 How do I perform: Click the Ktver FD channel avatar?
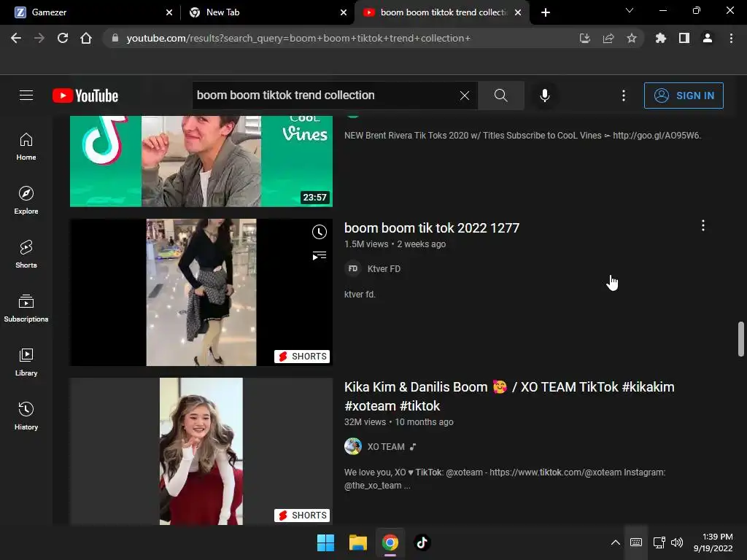coord(352,268)
